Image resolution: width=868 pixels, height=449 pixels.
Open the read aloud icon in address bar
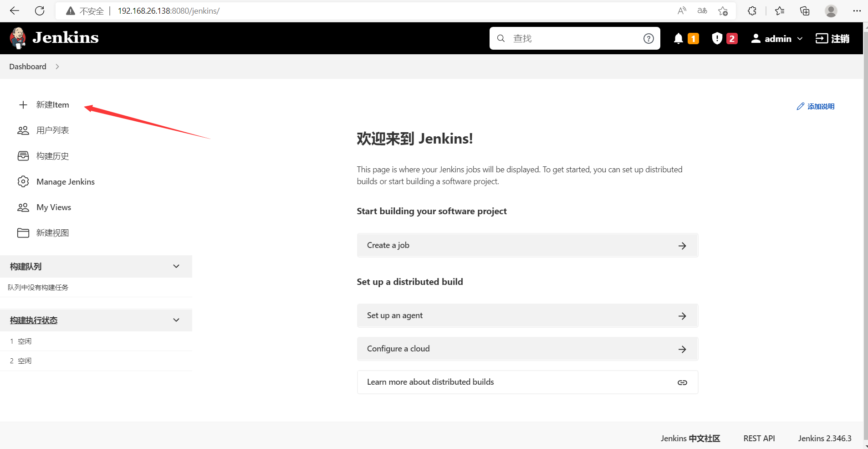pyautogui.click(x=682, y=11)
